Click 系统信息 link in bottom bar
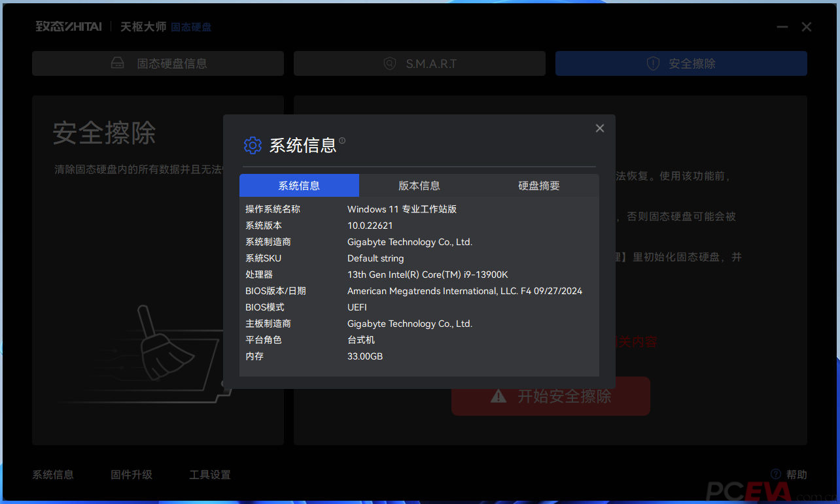 (x=53, y=475)
